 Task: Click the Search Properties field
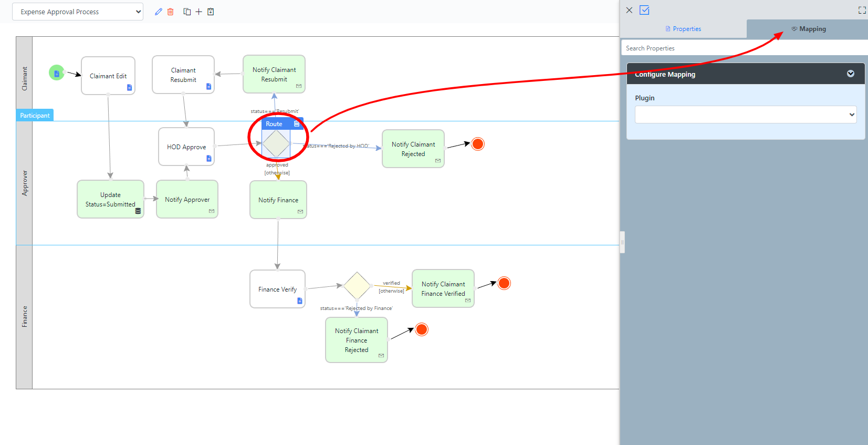[x=745, y=48]
